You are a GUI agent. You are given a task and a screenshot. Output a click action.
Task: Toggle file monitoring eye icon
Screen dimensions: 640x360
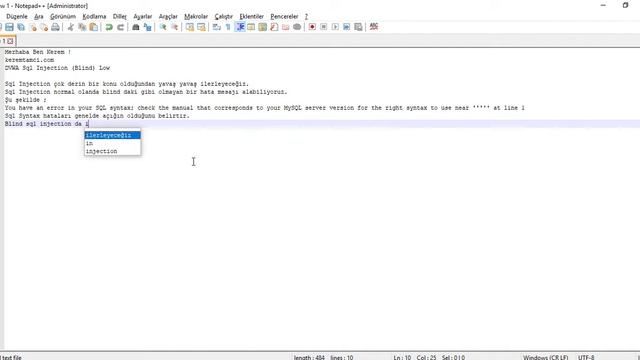[297, 27]
